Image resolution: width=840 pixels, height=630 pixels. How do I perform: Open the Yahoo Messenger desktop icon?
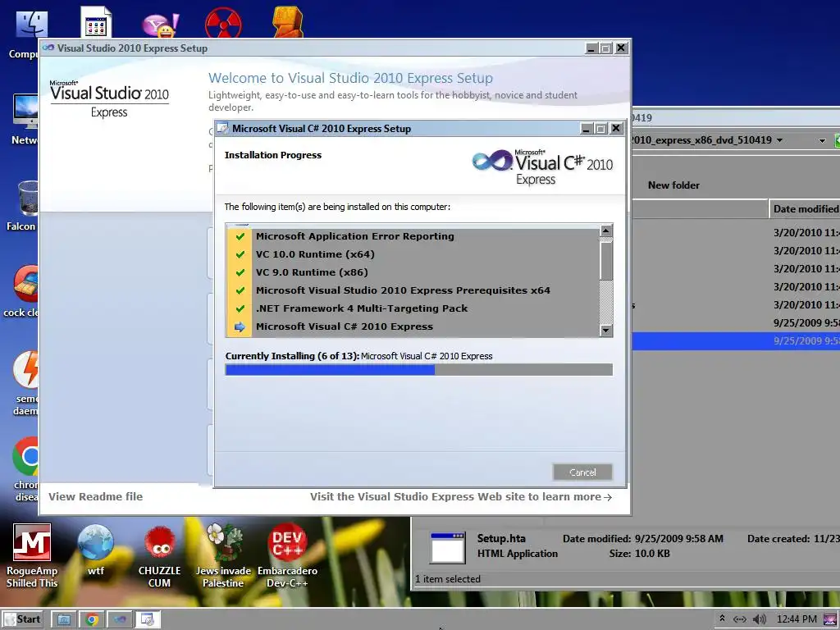[160, 25]
